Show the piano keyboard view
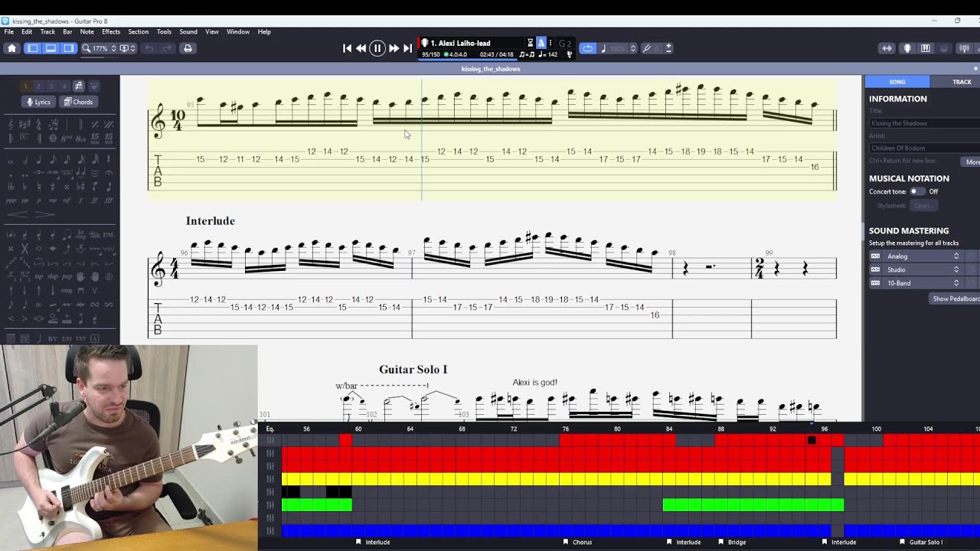This screenshot has height=551, width=980. click(x=926, y=48)
